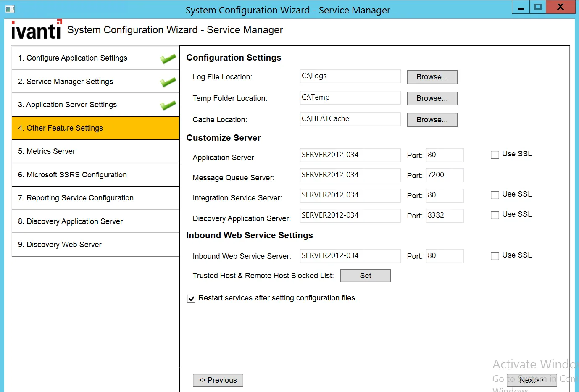This screenshot has height=392, width=579.
Task: Click the Integration Service Server name field
Action: (x=350, y=195)
